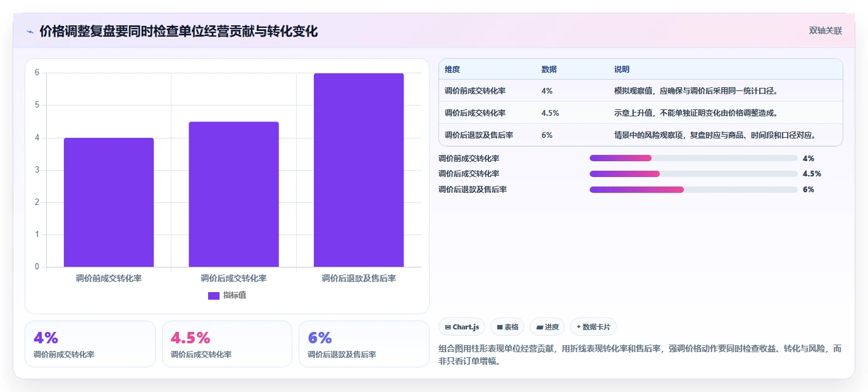The width and height of the screenshot is (868, 392).
Task: Click the 调价后成交转化率 progress bar
Action: click(693, 174)
